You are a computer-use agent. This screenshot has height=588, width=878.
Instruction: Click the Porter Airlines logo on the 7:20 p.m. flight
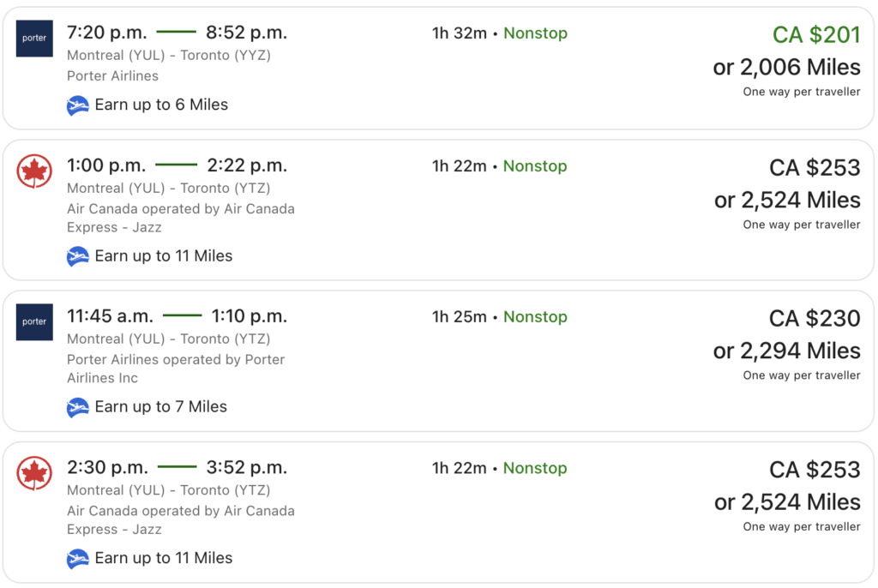(x=33, y=38)
